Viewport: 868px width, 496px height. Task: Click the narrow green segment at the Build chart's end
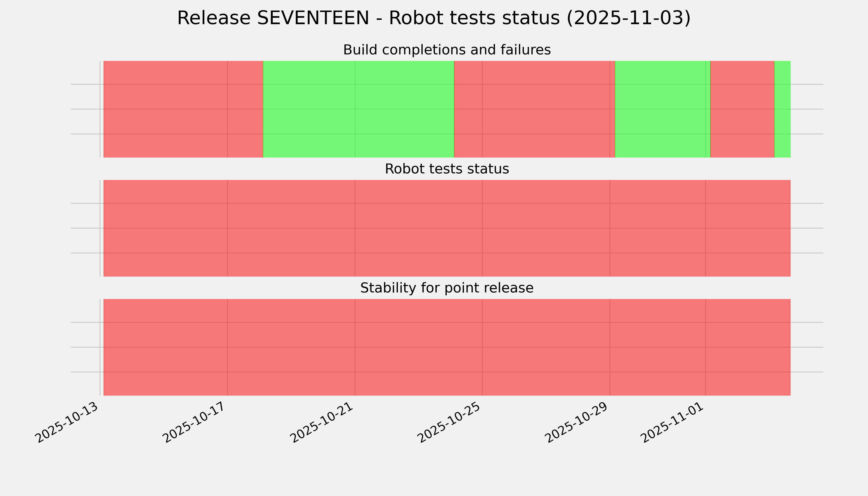(782, 109)
